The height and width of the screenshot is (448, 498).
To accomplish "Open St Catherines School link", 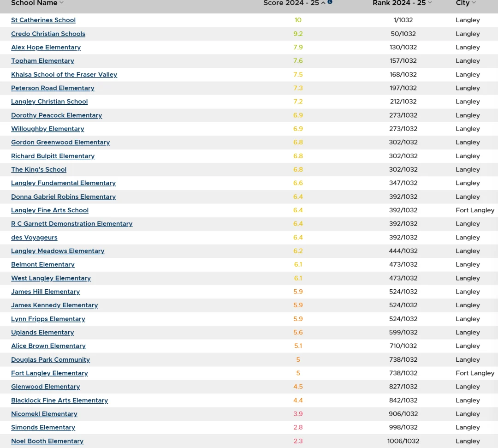I will click(x=43, y=20).
